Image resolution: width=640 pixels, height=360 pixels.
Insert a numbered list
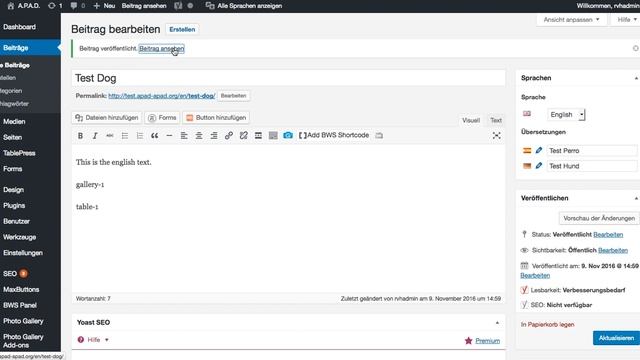140,136
